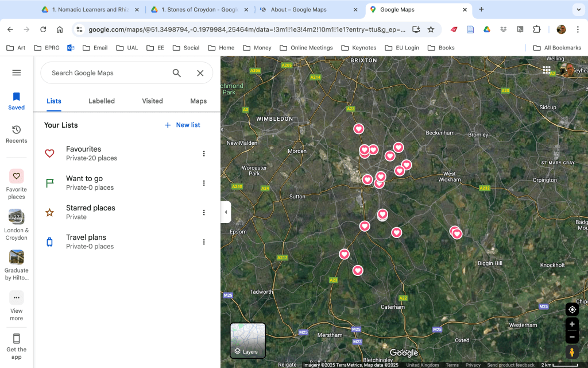Click the search magnifier icon
This screenshot has width=588, height=368.
point(177,73)
